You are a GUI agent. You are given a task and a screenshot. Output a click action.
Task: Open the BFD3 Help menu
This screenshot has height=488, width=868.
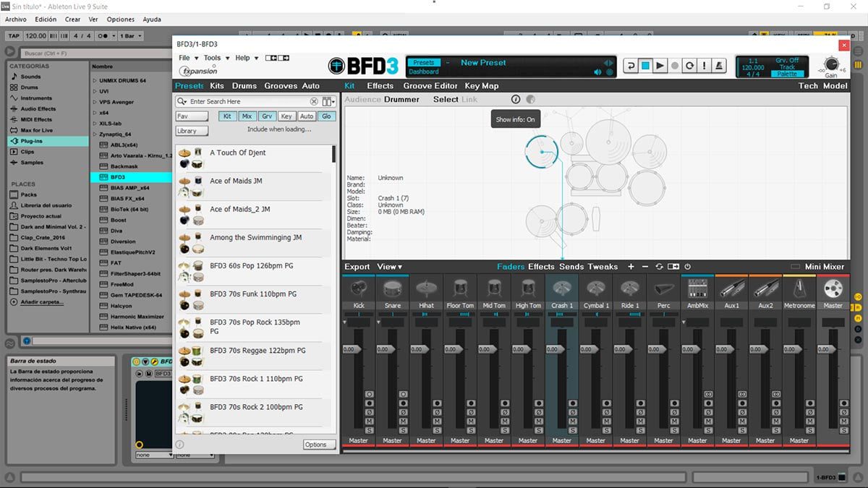(246, 58)
